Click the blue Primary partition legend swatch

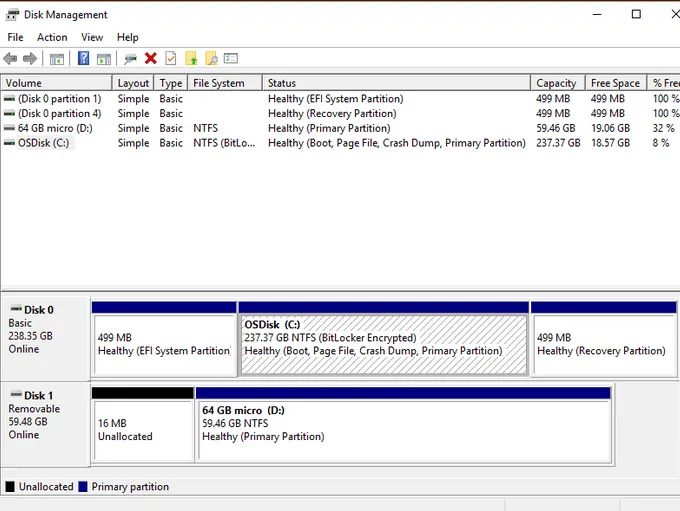tap(84, 487)
